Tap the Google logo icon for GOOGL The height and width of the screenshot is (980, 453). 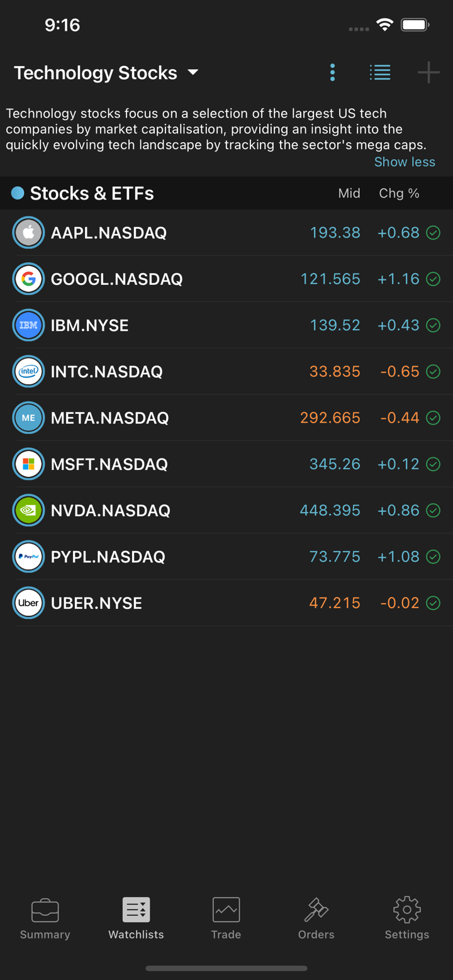(28, 279)
